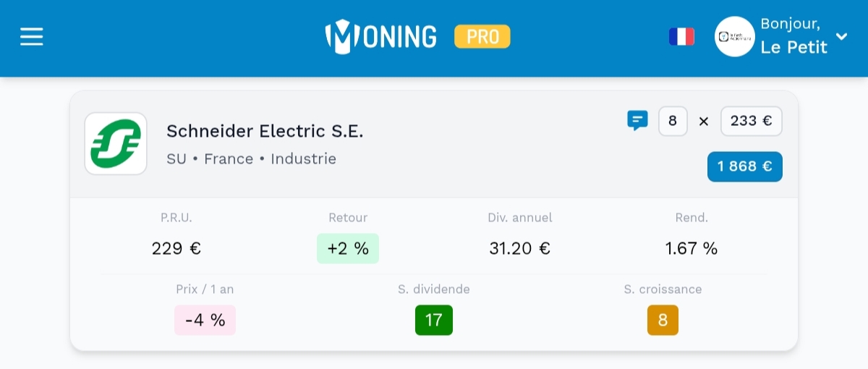The height and width of the screenshot is (369, 868).
Task: Click the green +2 % return badge
Action: (x=348, y=248)
